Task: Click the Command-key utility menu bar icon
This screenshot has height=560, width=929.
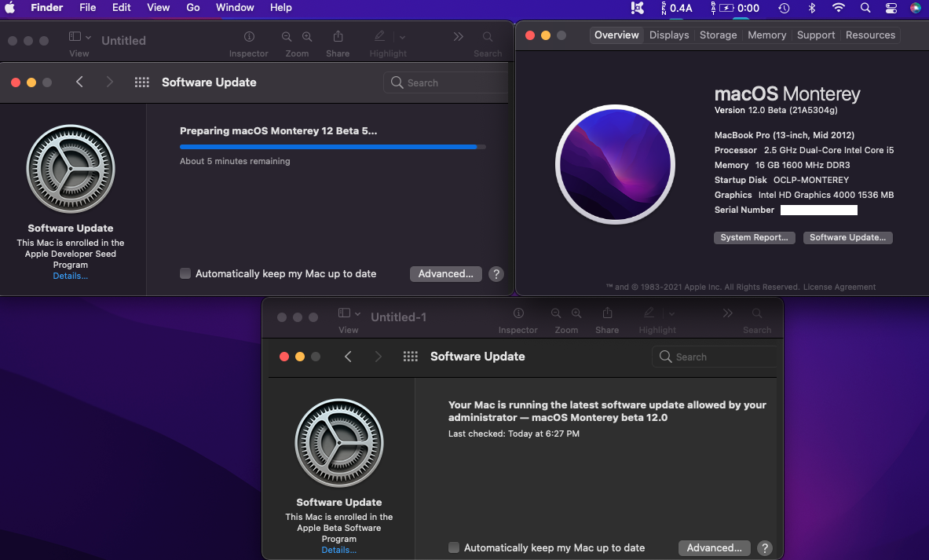Action: 638,8
